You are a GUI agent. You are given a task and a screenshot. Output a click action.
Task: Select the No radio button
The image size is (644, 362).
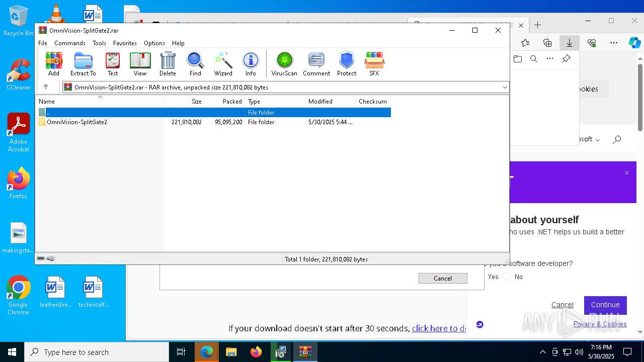tap(507, 277)
